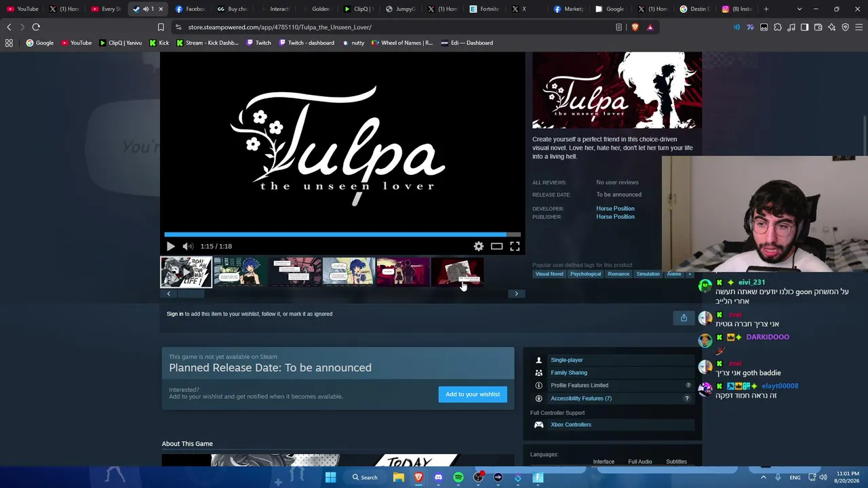Viewport: 868px width, 488px height.
Task: Switch to the Golden tab
Action: click(x=316, y=9)
